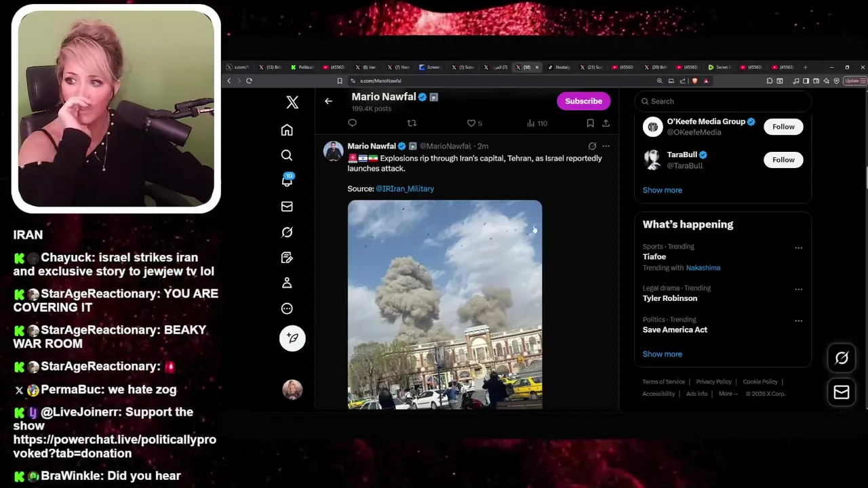
Task: Open Brave Rewards triangle icon
Action: (706, 81)
